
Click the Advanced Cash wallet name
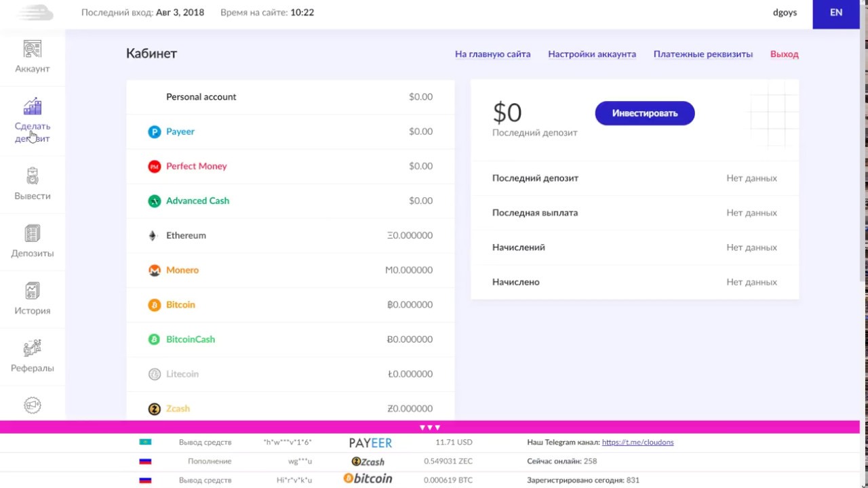click(198, 201)
